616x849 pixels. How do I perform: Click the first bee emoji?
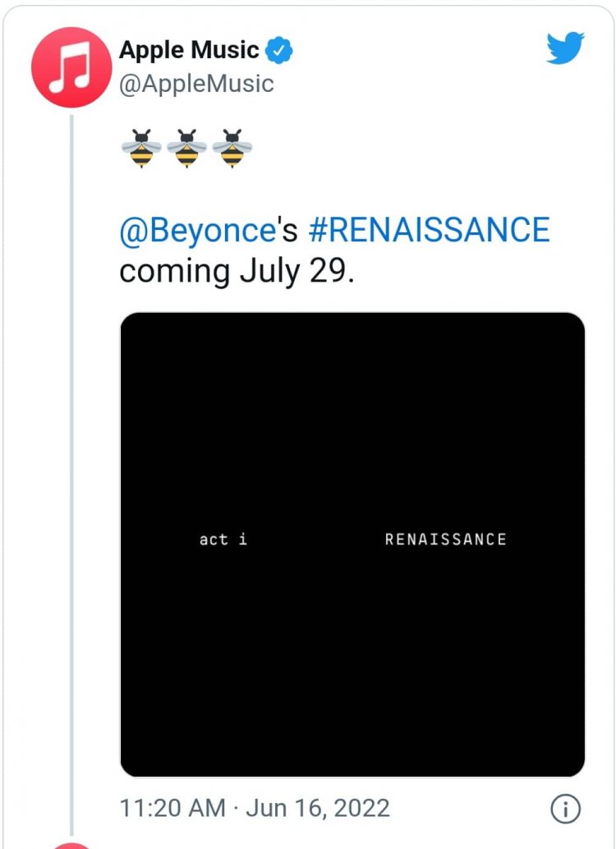[141, 149]
